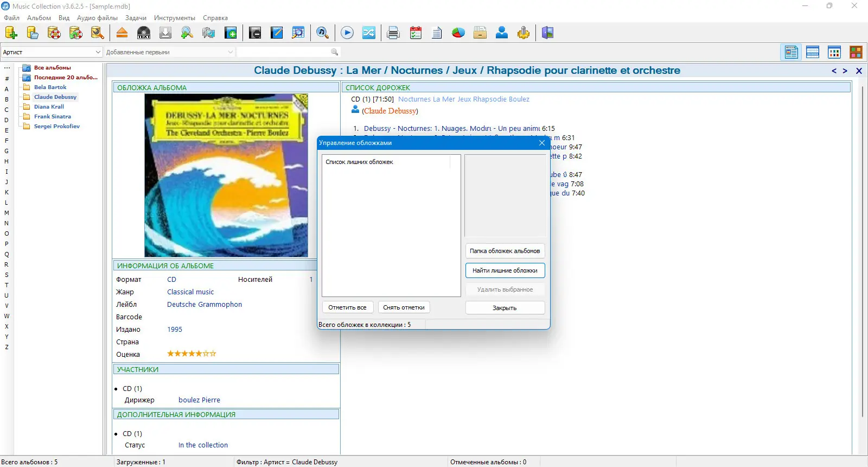Switch to thumbnail grid view
The height and width of the screenshot is (467, 868).
pos(834,52)
